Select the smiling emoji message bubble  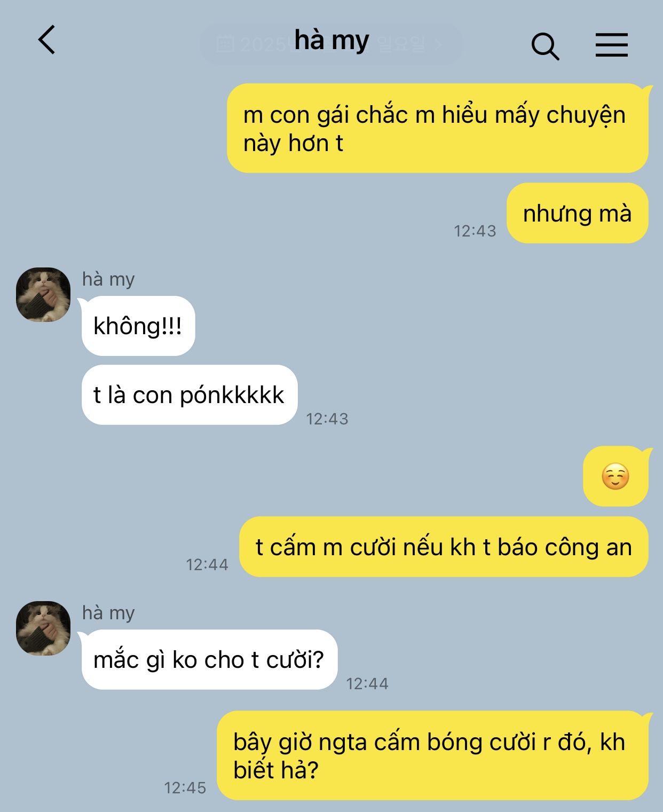click(615, 476)
